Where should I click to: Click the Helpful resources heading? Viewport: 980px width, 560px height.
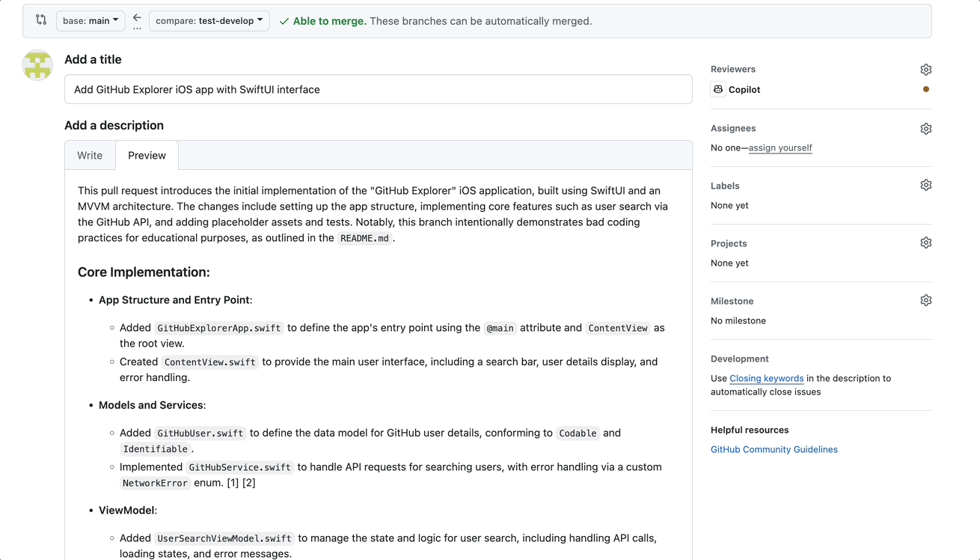(750, 430)
